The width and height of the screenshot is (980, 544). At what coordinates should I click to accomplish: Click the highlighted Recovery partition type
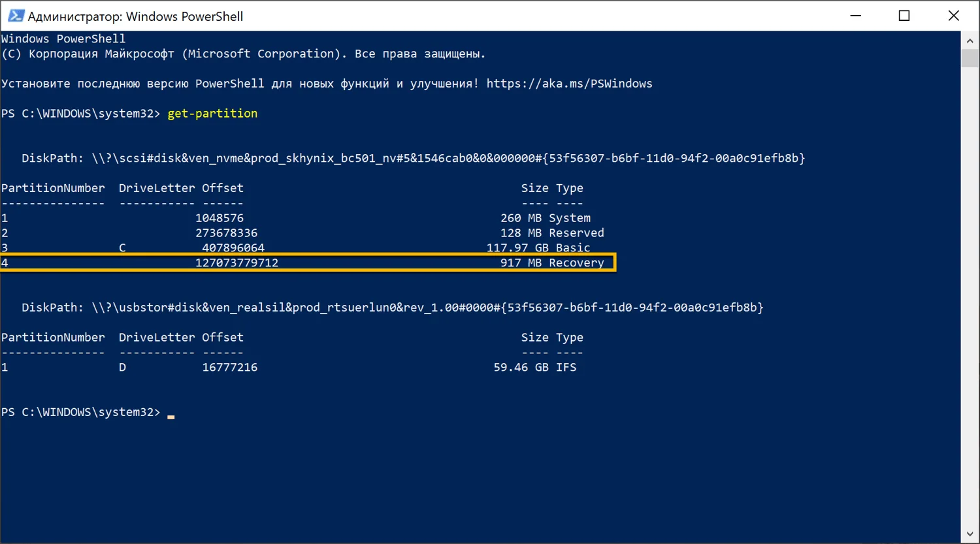point(576,263)
